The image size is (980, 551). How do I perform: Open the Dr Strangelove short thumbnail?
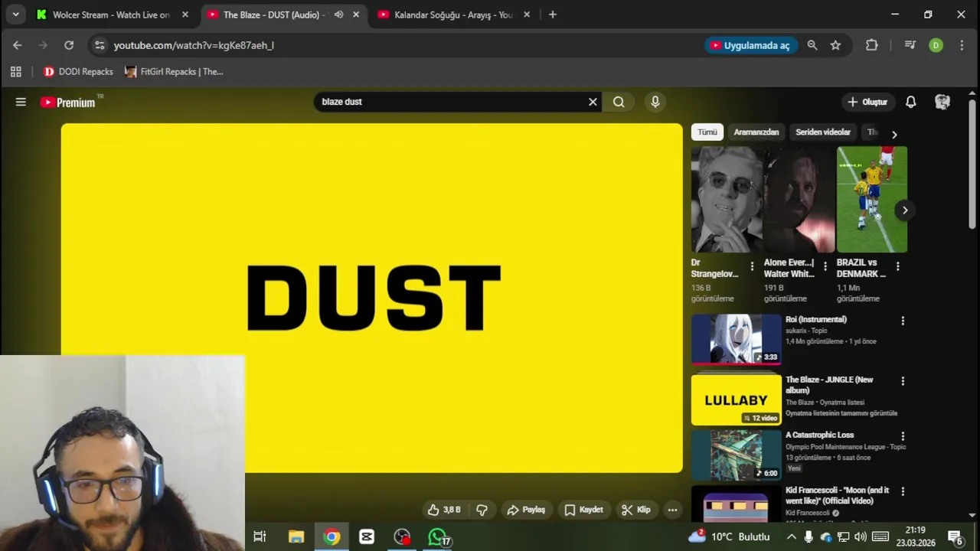(x=727, y=199)
